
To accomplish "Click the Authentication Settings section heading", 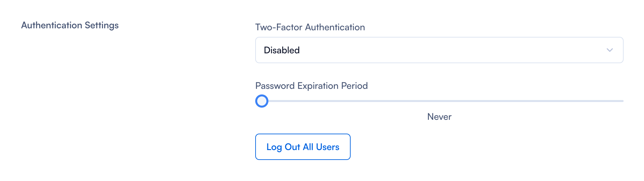I will tap(70, 25).
